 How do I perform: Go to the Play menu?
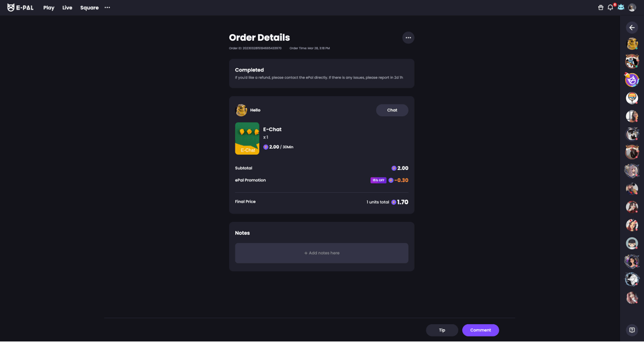(x=49, y=8)
